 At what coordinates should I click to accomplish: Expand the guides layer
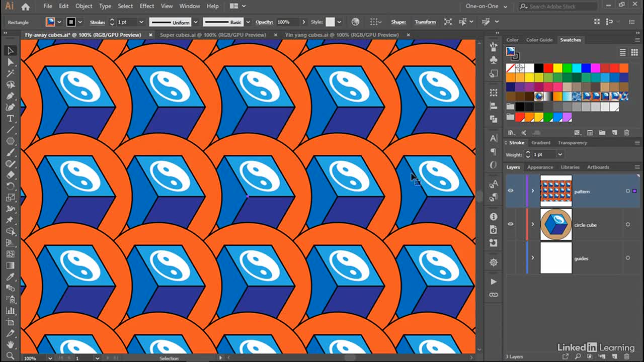pos(533,258)
